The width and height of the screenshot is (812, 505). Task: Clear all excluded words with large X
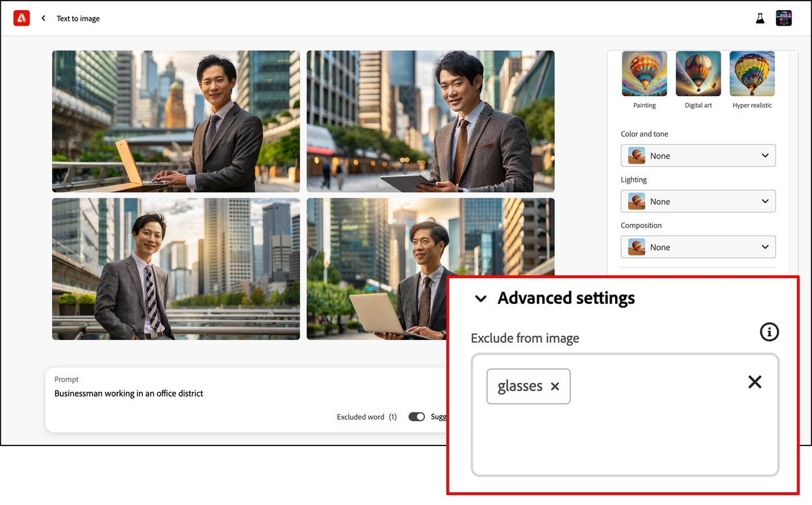[x=755, y=382]
